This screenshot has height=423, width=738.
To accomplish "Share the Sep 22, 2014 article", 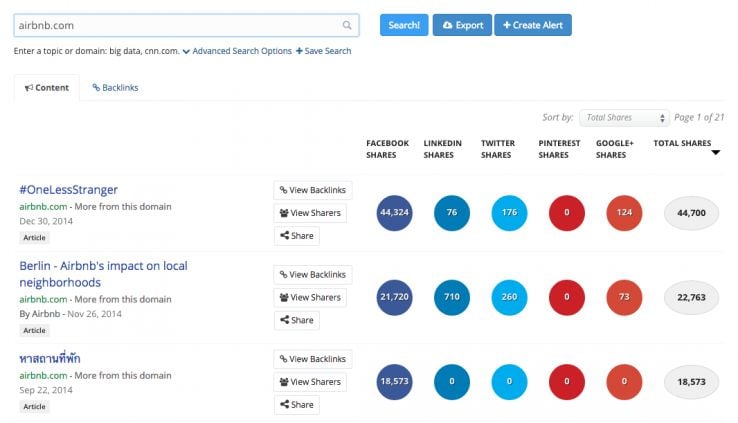I will (x=297, y=405).
